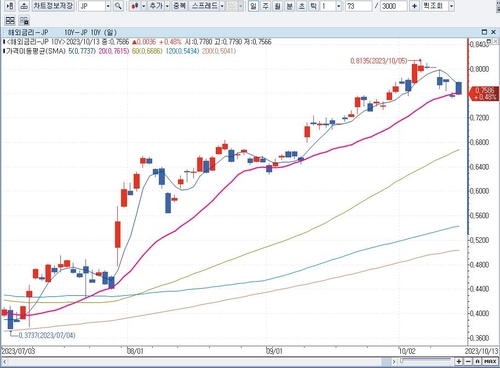Viewport: 500px width, 368px height.
Task: Click the SMA 120 legend value
Action: (x=182, y=51)
